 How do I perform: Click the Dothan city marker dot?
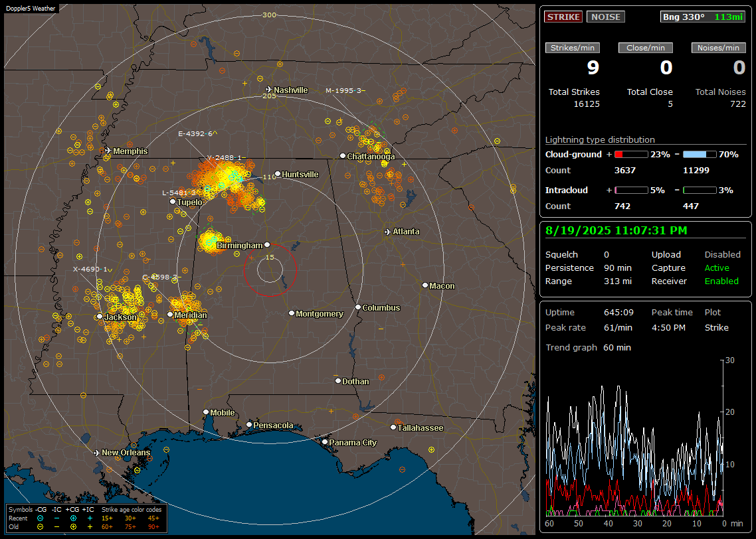338,380
